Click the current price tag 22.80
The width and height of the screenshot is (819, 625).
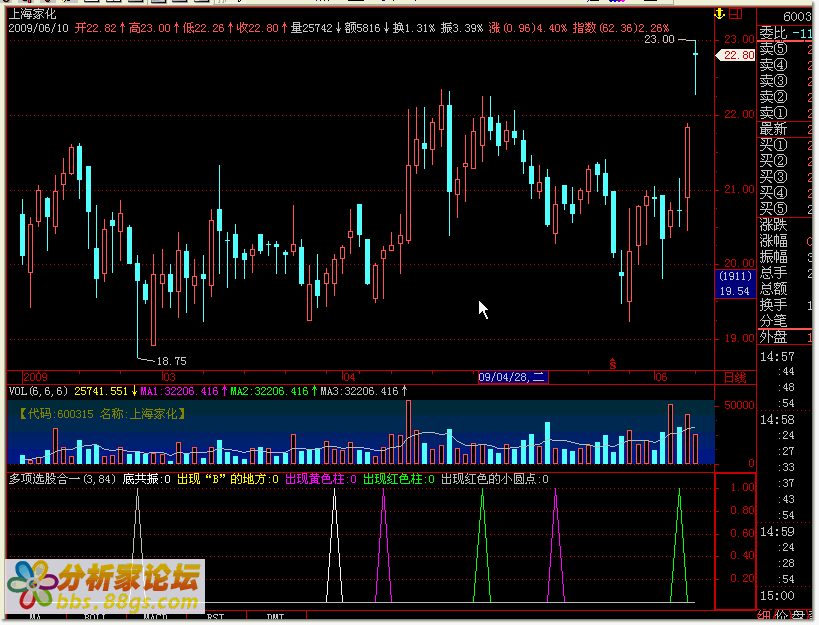pyautogui.click(x=736, y=55)
